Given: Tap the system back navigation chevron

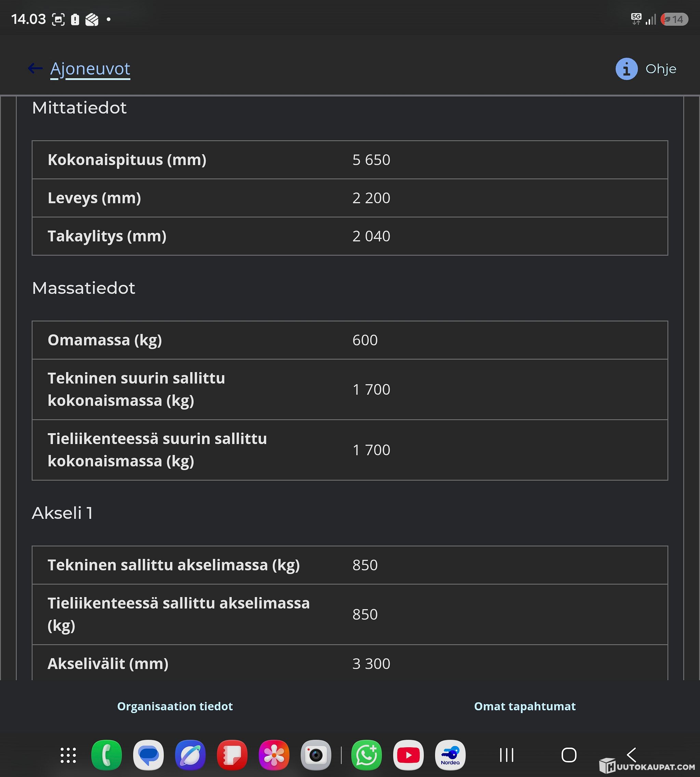Looking at the screenshot, I should tap(631, 755).
